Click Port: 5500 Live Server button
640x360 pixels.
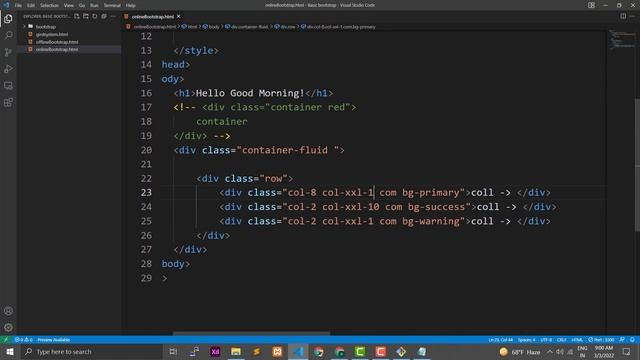tap(601, 340)
